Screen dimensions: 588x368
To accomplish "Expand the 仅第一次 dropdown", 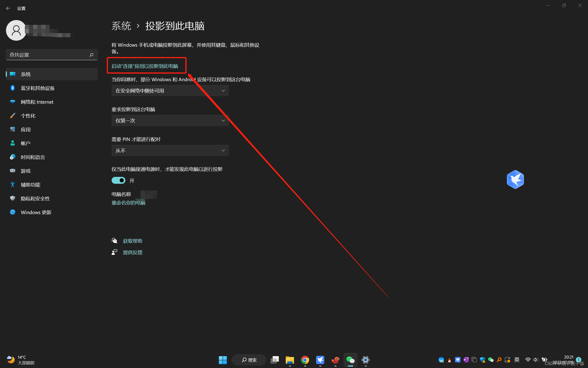I will (170, 121).
